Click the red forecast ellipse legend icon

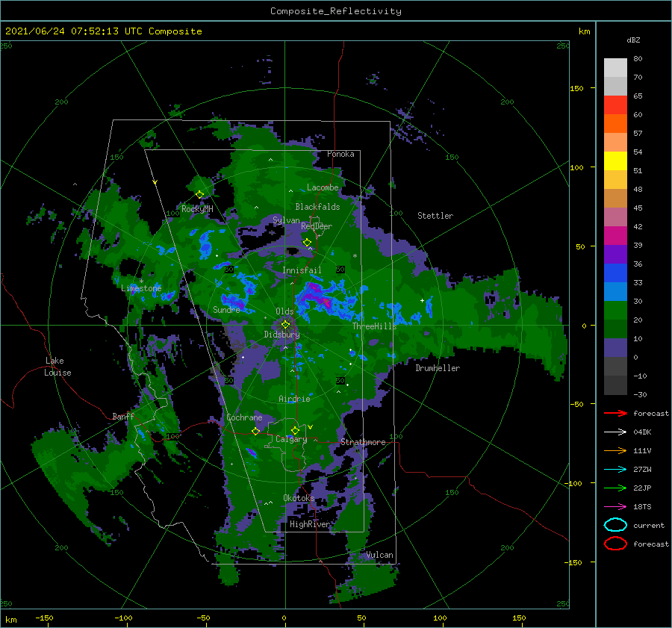[615, 544]
